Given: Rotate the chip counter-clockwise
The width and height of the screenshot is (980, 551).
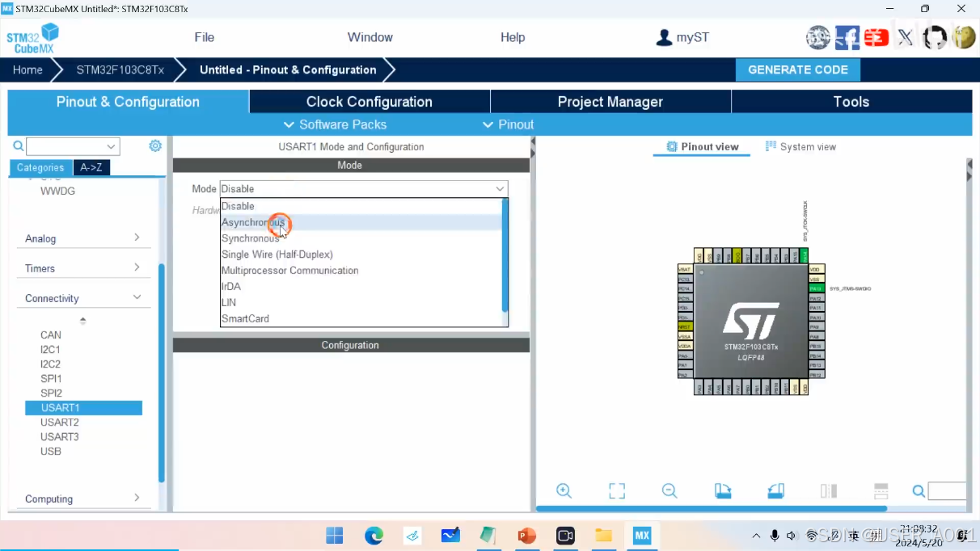Looking at the screenshot, I should 775,490.
